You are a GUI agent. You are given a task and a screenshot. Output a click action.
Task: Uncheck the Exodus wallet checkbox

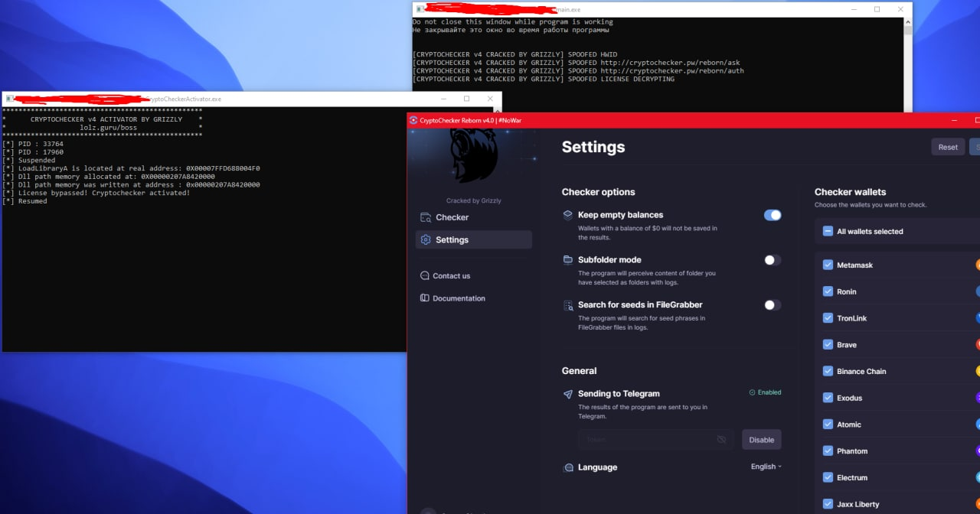[828, 398]
